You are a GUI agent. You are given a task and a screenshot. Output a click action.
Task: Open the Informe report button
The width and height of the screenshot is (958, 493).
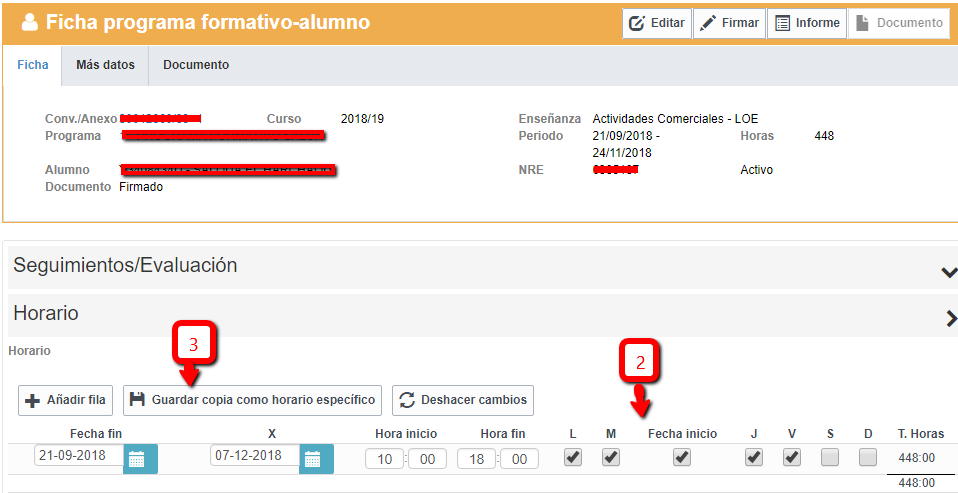coord(806,23)
